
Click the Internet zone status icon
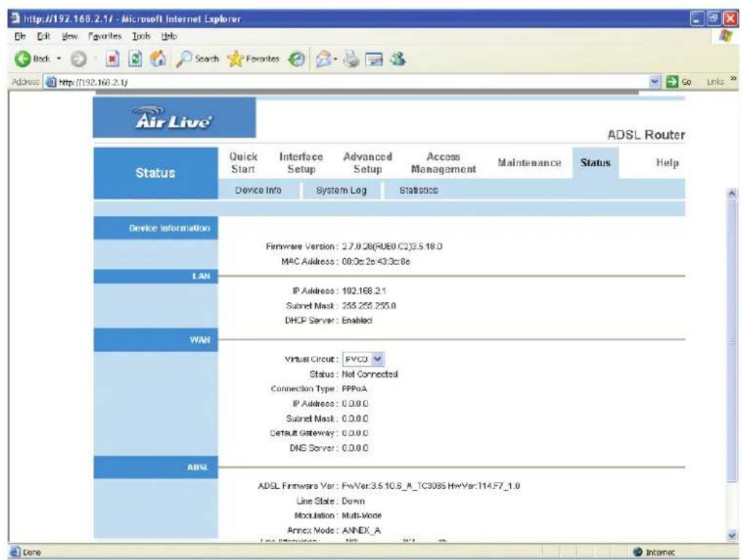click(638, 552)
